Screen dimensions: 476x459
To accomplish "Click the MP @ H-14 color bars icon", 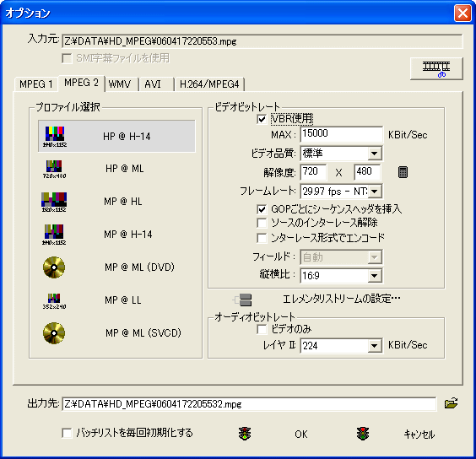I will click(x=54, y=235).
